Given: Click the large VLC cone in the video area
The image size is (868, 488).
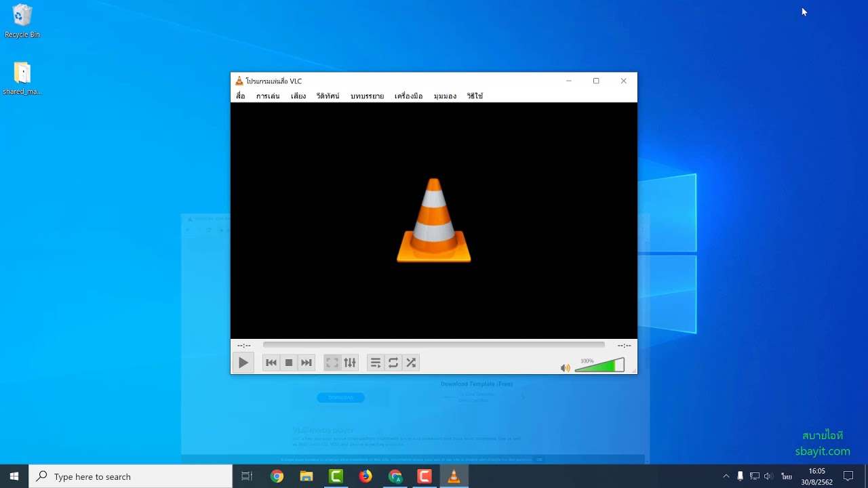Looking at the screenshot, I should point(433,220).
